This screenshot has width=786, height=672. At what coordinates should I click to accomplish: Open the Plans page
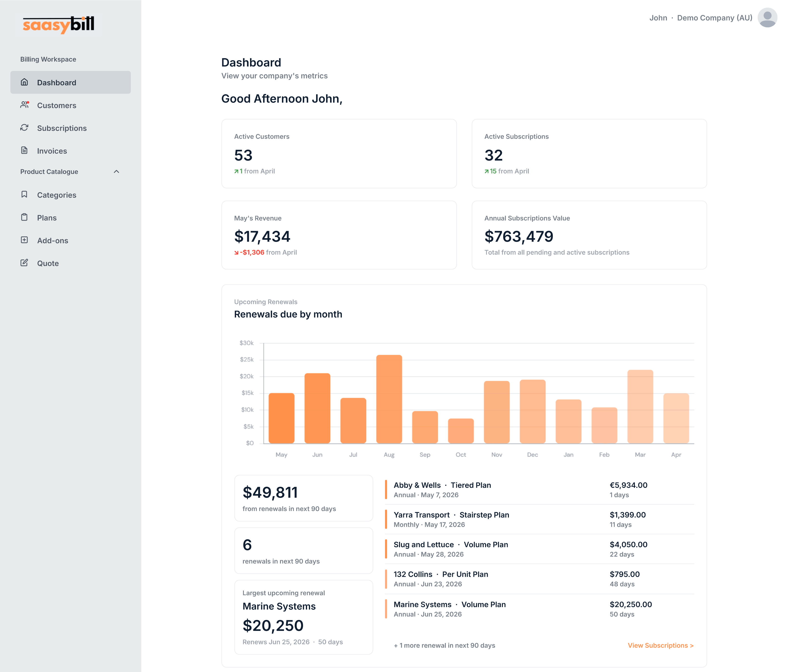point(71,218)
